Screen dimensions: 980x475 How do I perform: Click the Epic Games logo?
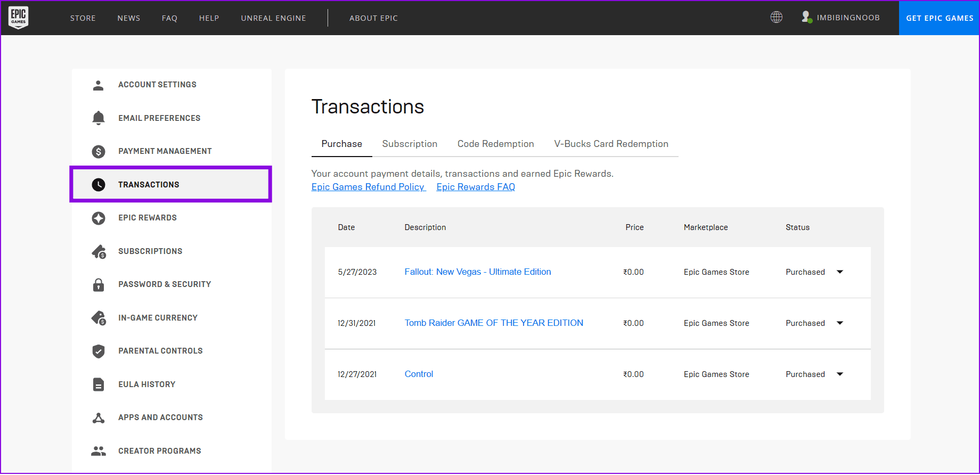click(x=18, y=18)
